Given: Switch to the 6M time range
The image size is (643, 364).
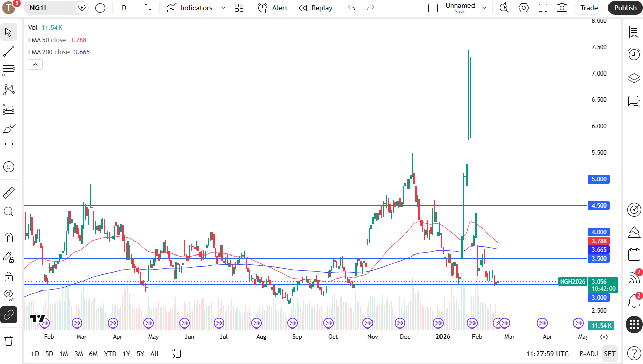Looking at the screenshot, I should (x=93, y=354).
